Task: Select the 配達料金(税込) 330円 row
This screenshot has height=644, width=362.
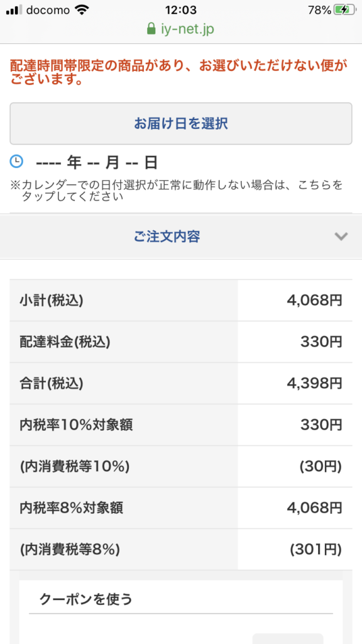Action: click(181, 342)
